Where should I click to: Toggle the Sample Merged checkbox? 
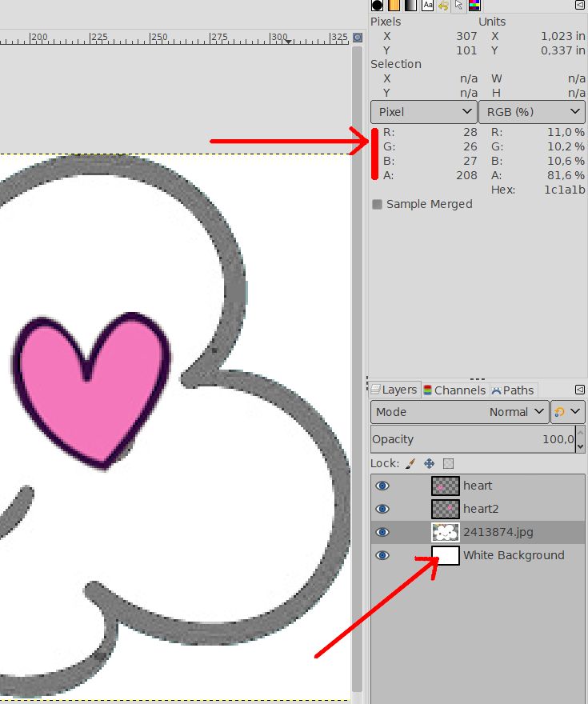click(x=377, y=204)
